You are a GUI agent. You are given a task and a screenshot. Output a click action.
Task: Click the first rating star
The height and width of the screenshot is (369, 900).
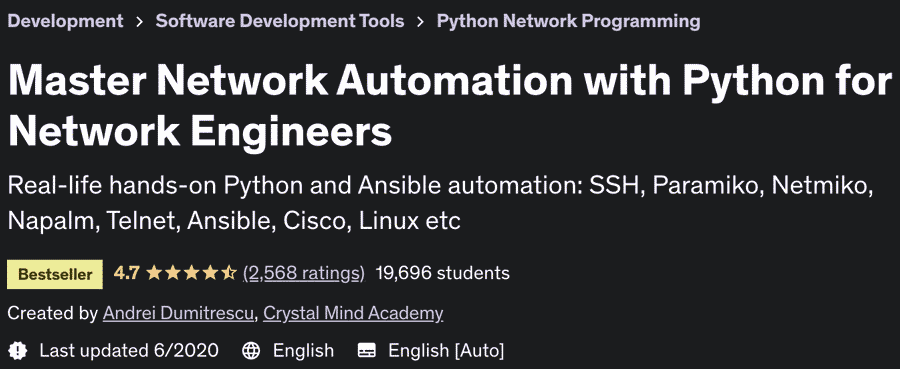(x=153, y=273)
